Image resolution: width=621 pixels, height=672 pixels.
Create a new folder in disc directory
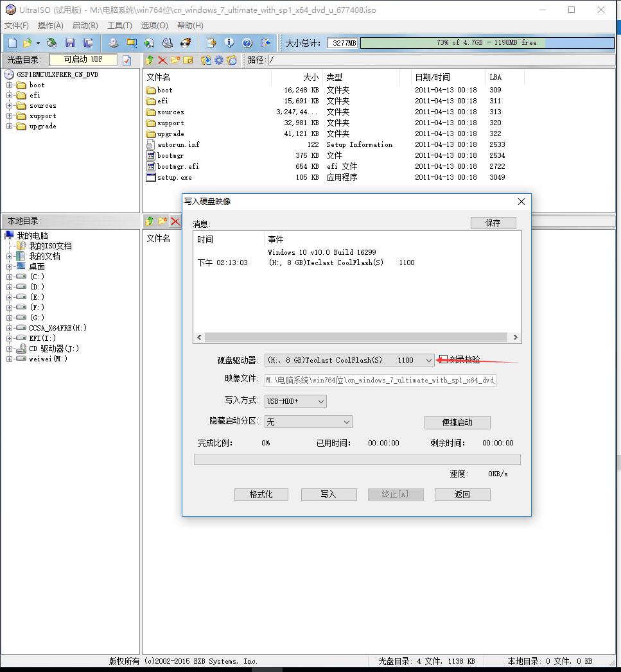177,59
